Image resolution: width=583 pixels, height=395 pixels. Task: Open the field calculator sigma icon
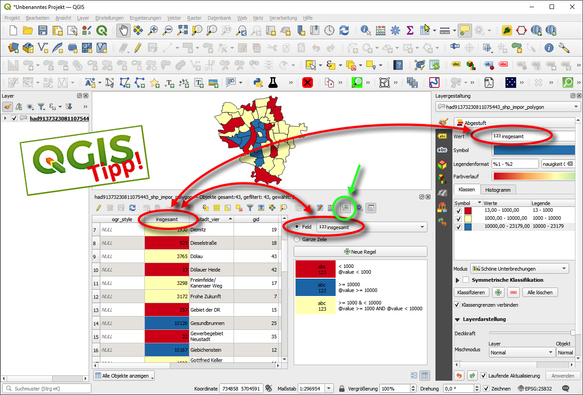tap(410, 30)
